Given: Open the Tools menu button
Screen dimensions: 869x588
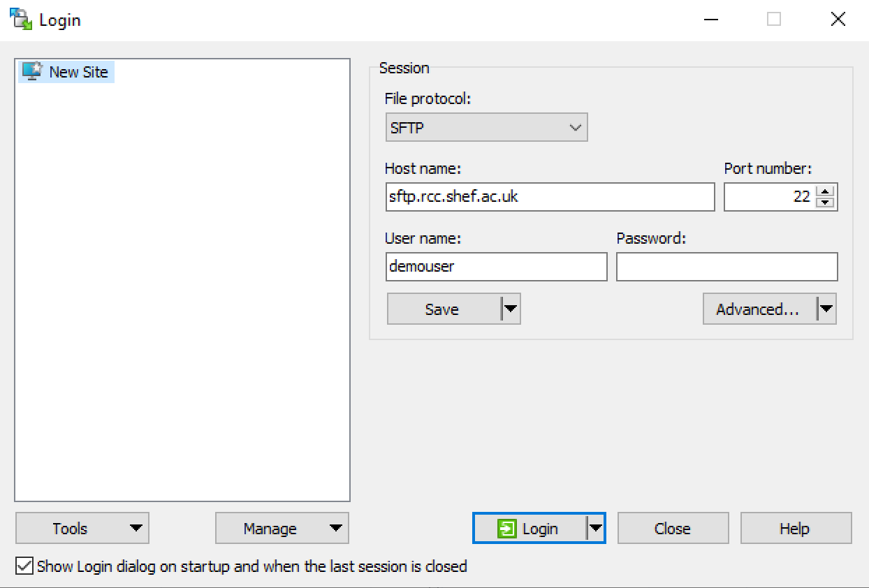Looking at the screenshot, I should [x=82, y=529].
